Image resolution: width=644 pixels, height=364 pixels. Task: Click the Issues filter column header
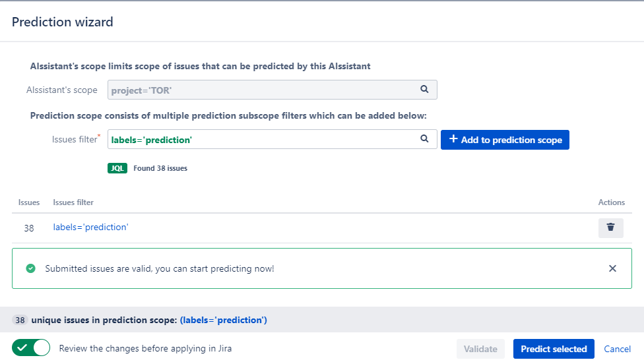coord(73,202)
